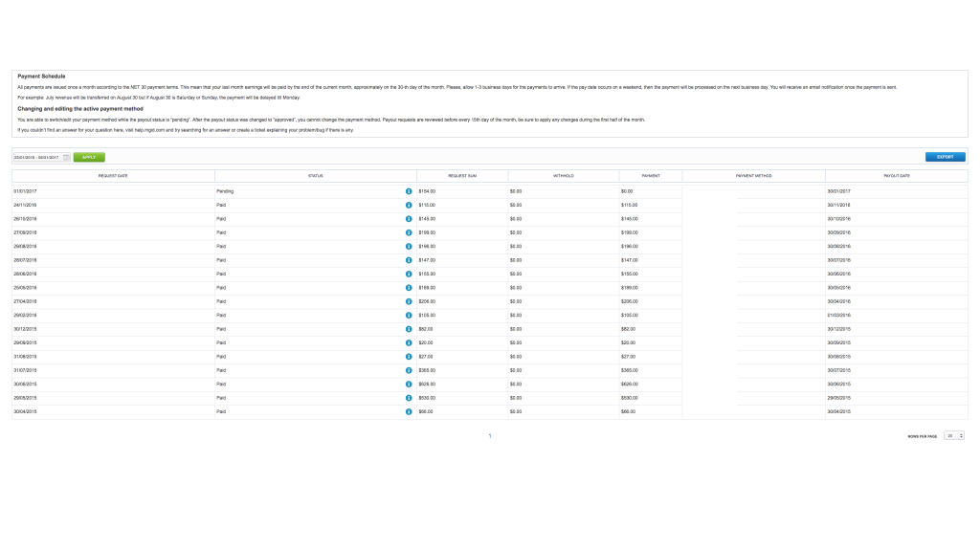
Task: Select the Payment Method column header
Action: 753,175
